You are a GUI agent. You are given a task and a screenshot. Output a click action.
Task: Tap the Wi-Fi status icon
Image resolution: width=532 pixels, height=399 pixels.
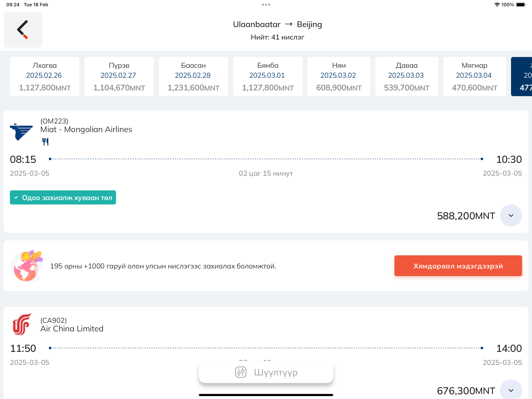497,4
